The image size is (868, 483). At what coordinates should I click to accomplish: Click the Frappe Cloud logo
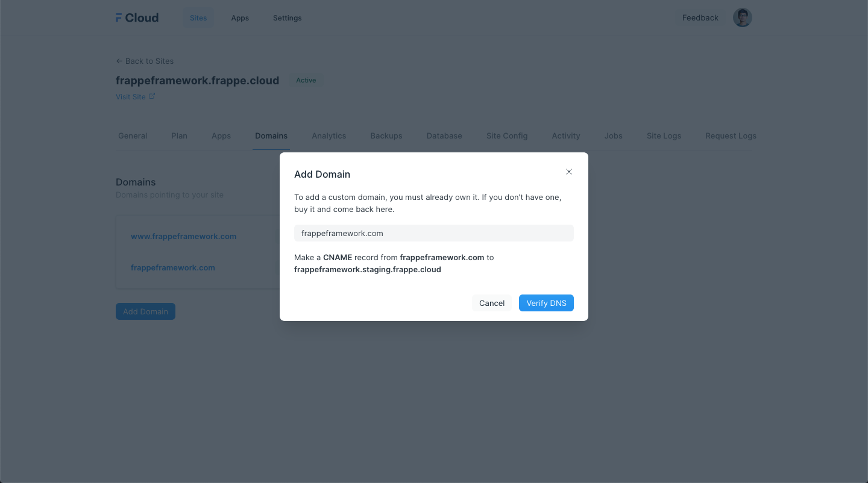137,18
